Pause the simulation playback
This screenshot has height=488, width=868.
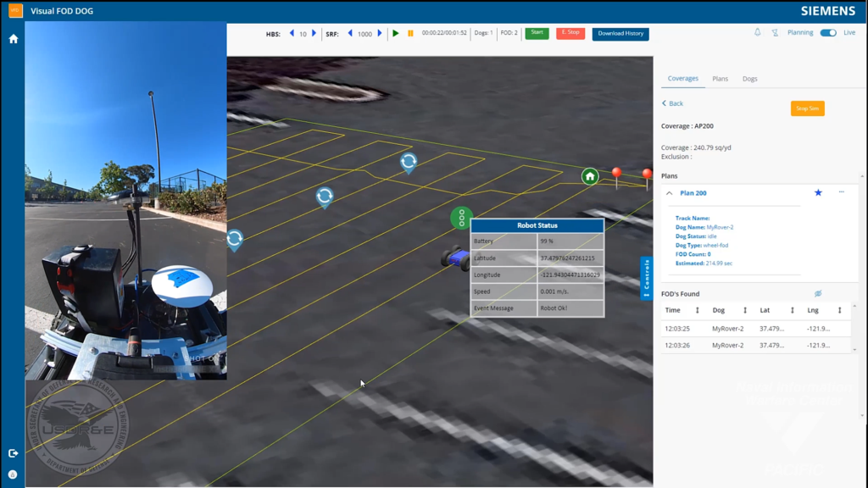point(411,33)
